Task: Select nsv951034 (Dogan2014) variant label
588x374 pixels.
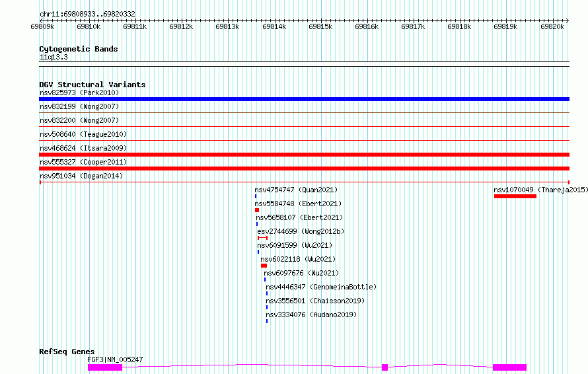Action: tap(81, 176)
